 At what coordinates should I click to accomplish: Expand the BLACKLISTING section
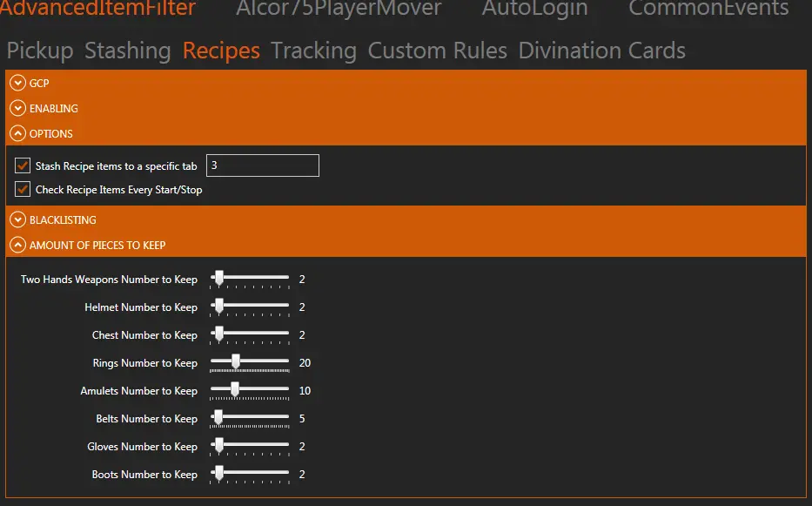pos(17,220)
